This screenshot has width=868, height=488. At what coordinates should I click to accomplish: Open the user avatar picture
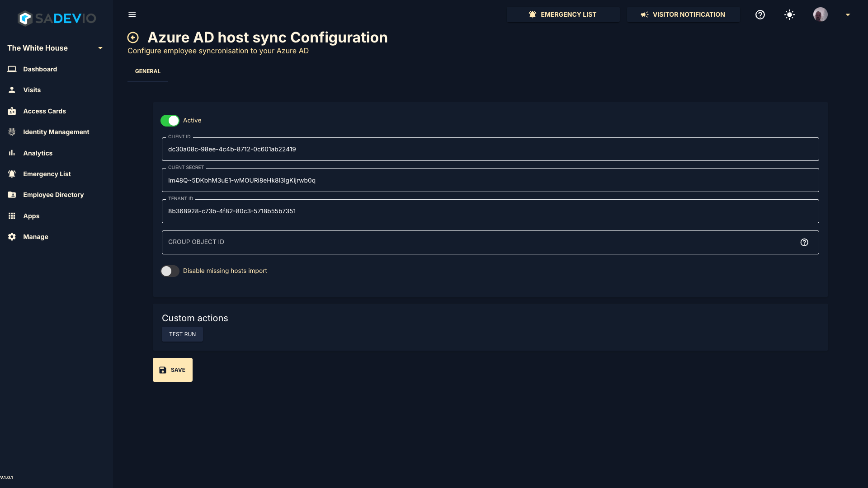pyautogui.click(x=820, y=15)
